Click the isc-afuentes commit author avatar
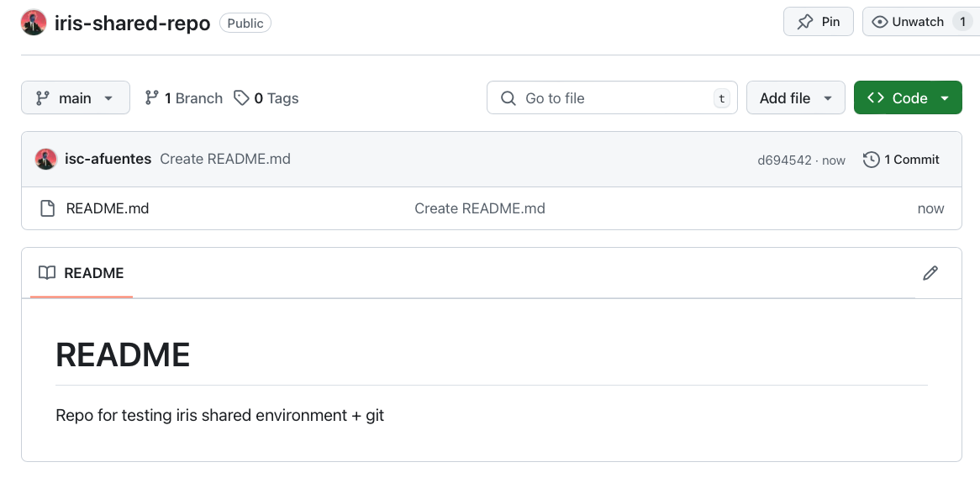The image size is (980, 478). coord(46,159)
